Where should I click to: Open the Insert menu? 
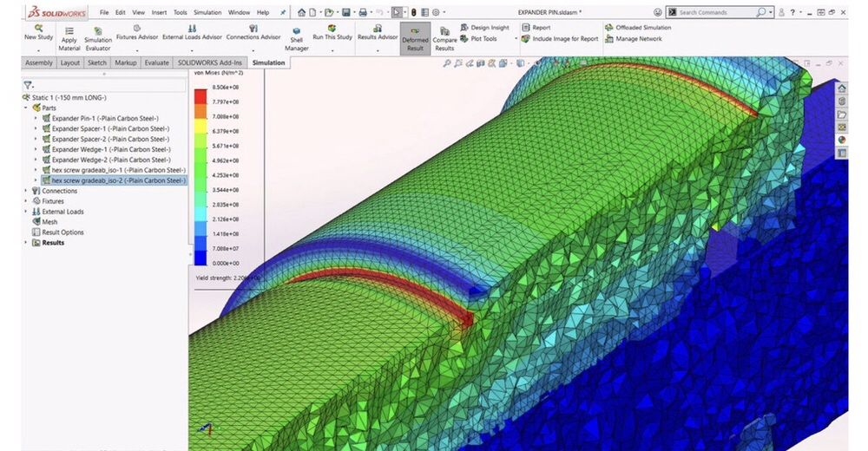tap(159, 12)
